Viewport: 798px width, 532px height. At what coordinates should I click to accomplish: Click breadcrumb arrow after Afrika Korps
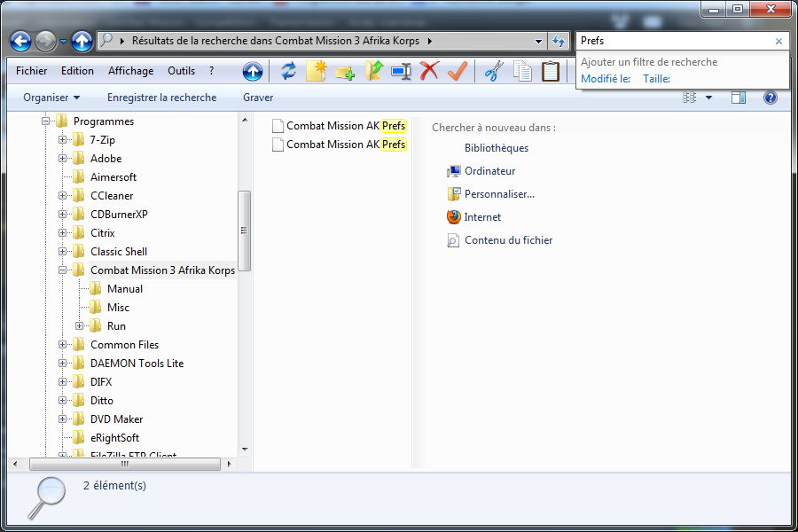tap(430, 41)
